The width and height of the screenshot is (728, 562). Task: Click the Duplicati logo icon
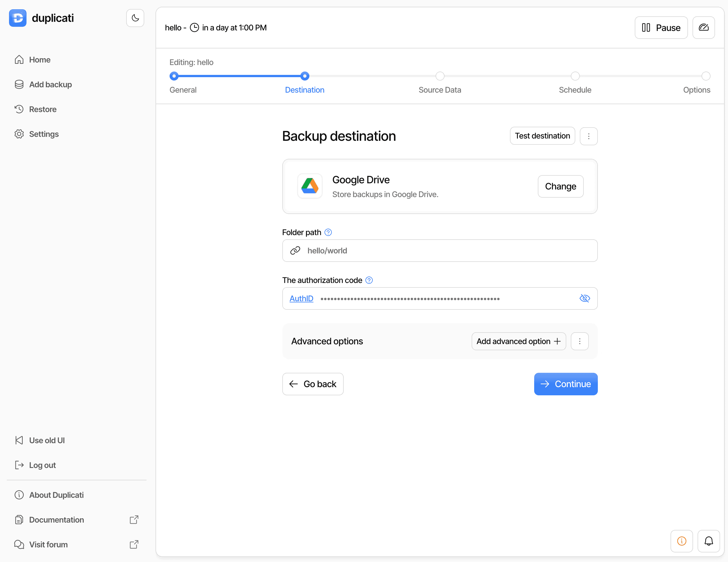tap(18, 18)
